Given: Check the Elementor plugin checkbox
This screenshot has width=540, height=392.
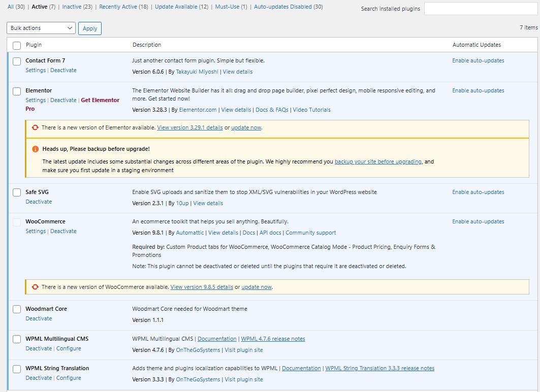Looking at the screenshot, I should point(17,91).
